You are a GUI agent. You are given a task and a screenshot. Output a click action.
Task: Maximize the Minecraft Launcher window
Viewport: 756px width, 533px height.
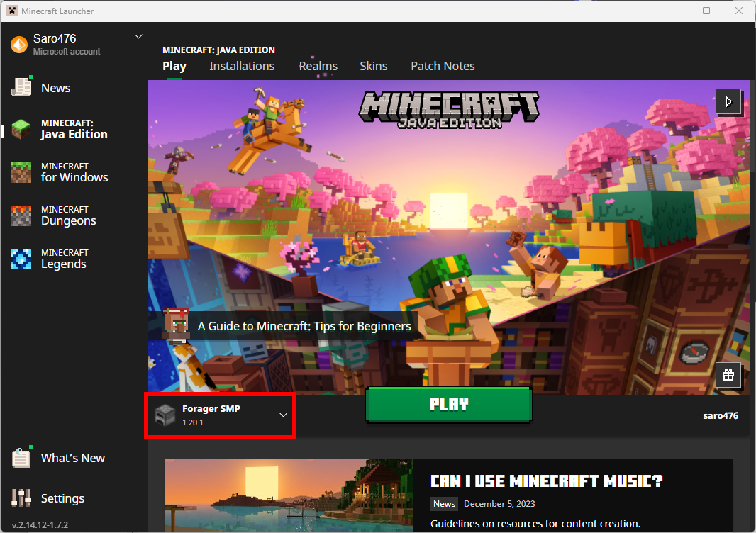(706, 11)
